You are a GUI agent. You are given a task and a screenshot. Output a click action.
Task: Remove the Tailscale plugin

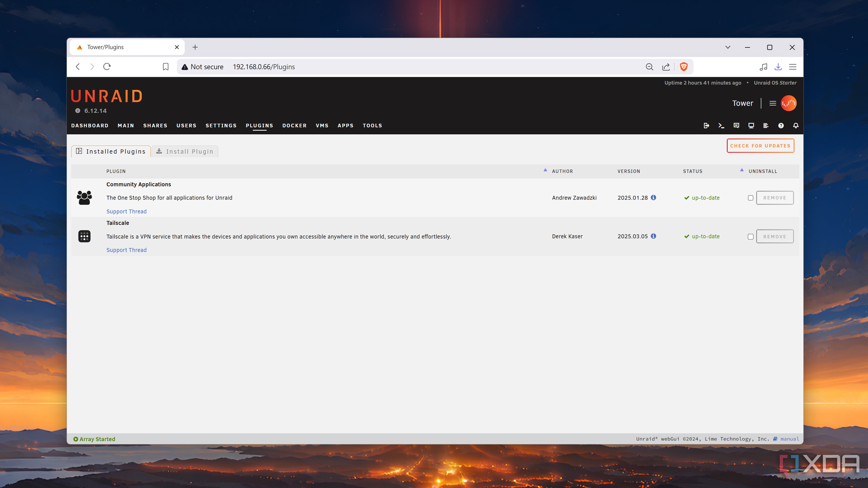(x=775, y=237)
